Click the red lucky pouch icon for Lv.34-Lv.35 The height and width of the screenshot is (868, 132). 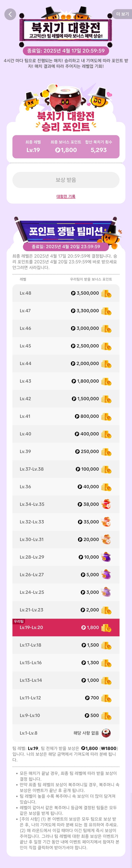click(x=106, y=504)
